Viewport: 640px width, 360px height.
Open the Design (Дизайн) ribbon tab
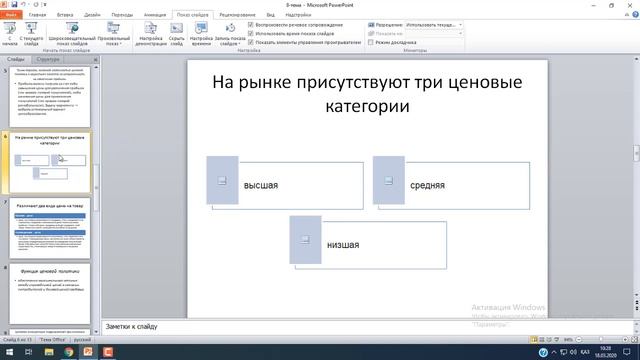(92, 15)
